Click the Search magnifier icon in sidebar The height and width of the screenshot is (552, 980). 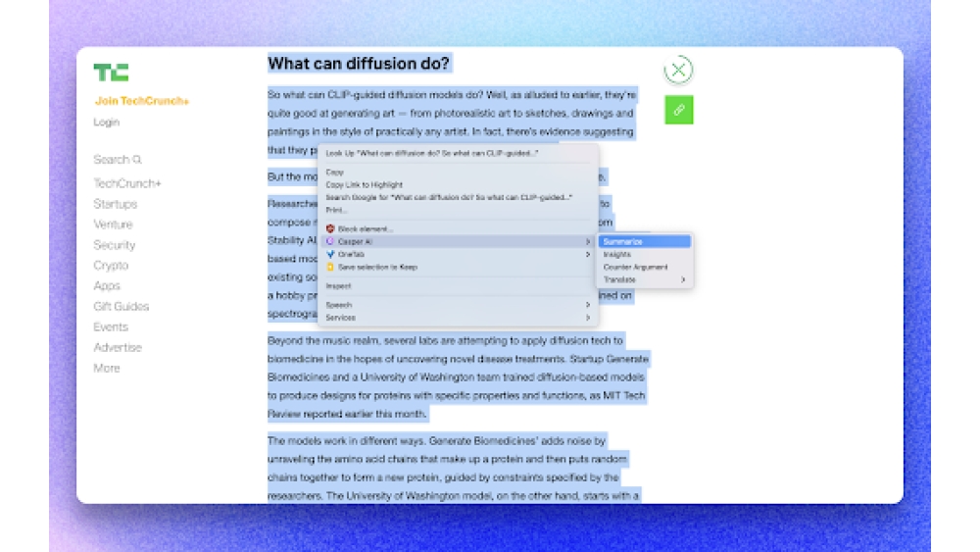click(x=137, y=160)
